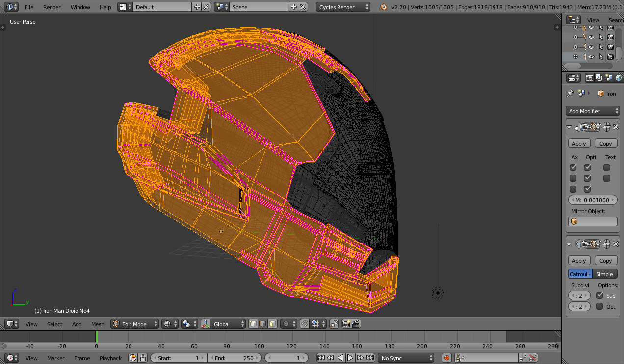
Task: Collapse the Mirror modifier panel triangle
Action: (x=569, y=127)
